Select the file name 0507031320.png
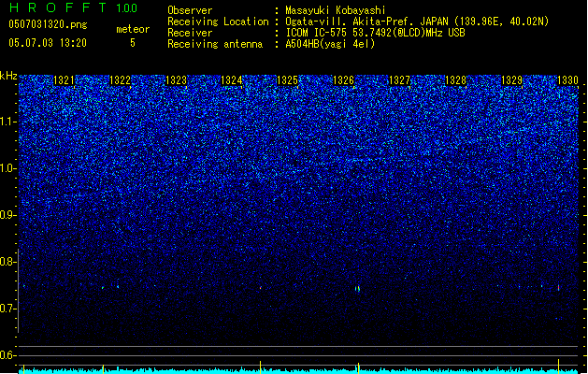The image size is (588, 374). [x=48, y=24]
